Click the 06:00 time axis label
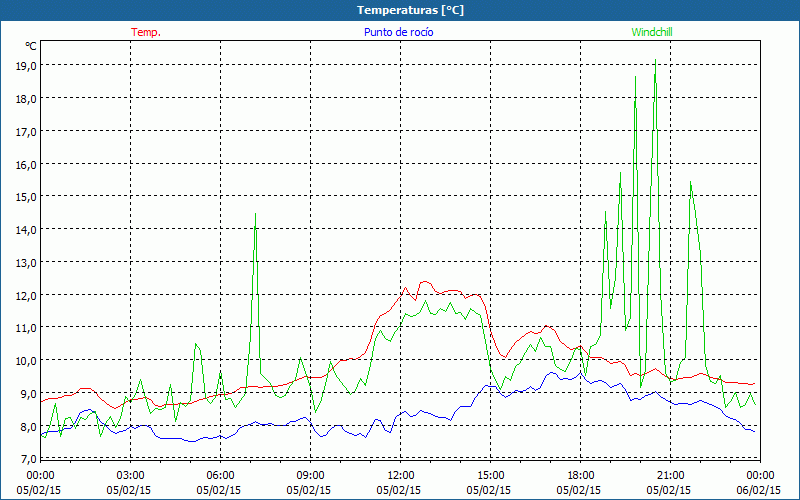The image size is (800, 500). pos(220,476)
